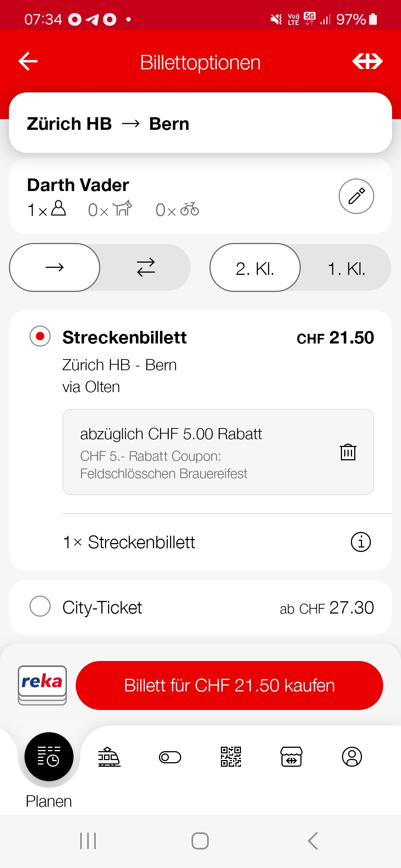Tap the Zürich HB to Bern route card
Screen dimensions: 401x868
(200, 124)
